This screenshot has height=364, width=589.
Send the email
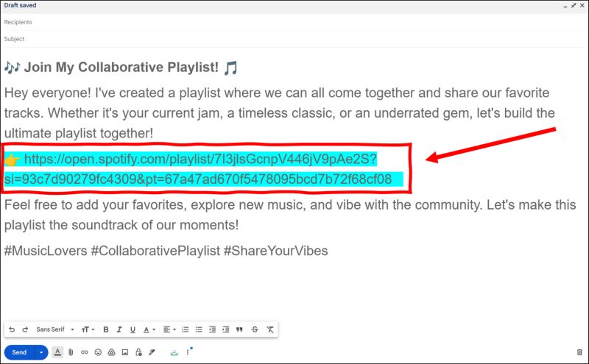point(19,352)
